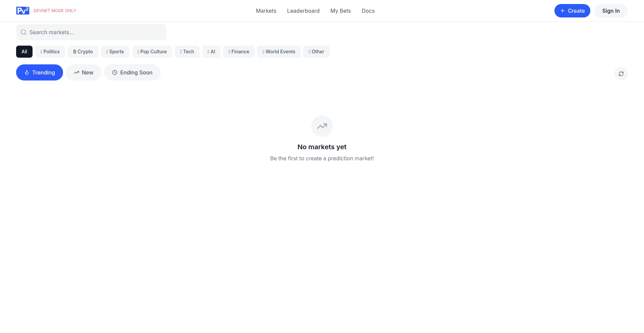Viewport: 644px width, 333px height.
Task: Open My Bets in navigation
Action: [x=340, y=11]
